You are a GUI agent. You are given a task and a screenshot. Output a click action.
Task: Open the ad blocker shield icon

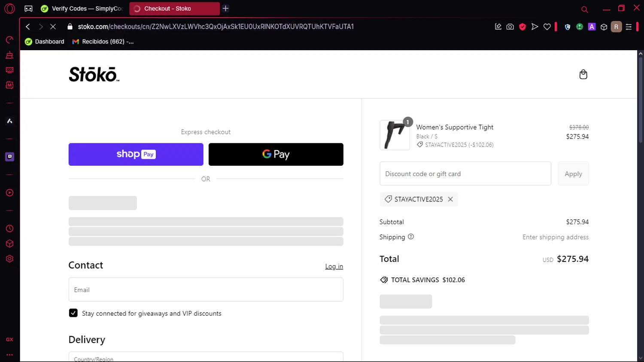point(522,27)
